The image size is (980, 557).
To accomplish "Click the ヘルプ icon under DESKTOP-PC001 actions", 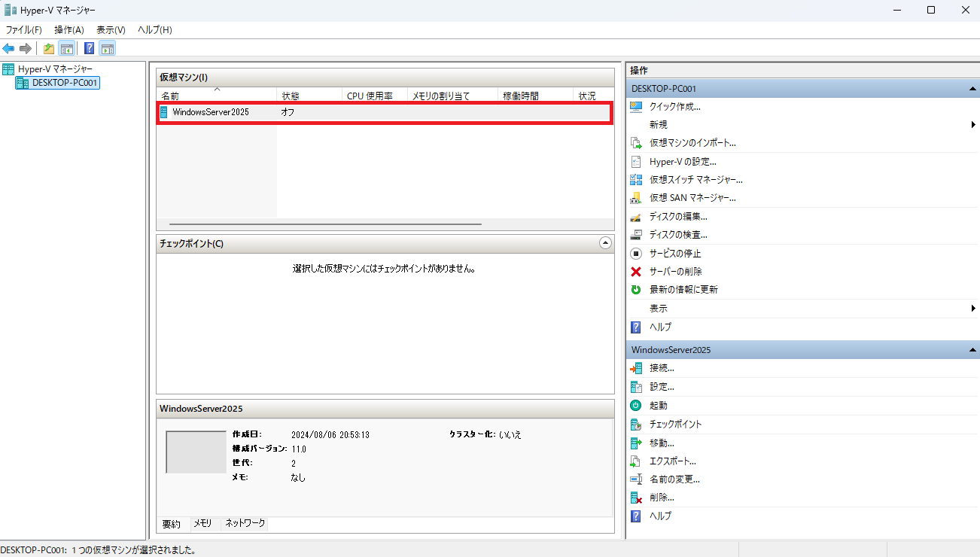I will pos(636,327).
